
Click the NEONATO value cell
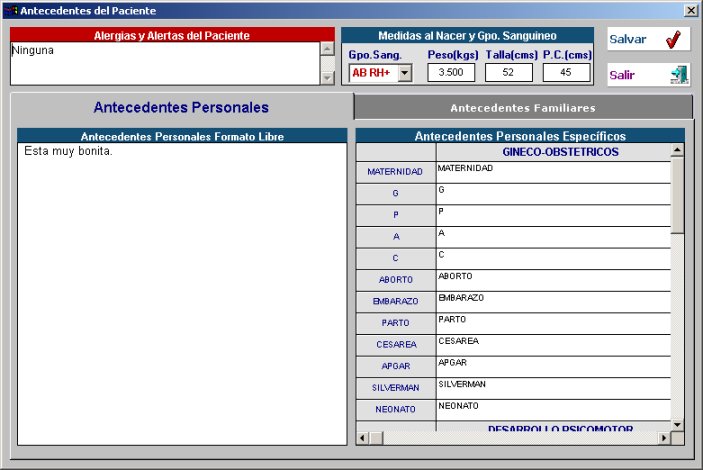click(x=554, y=409)
